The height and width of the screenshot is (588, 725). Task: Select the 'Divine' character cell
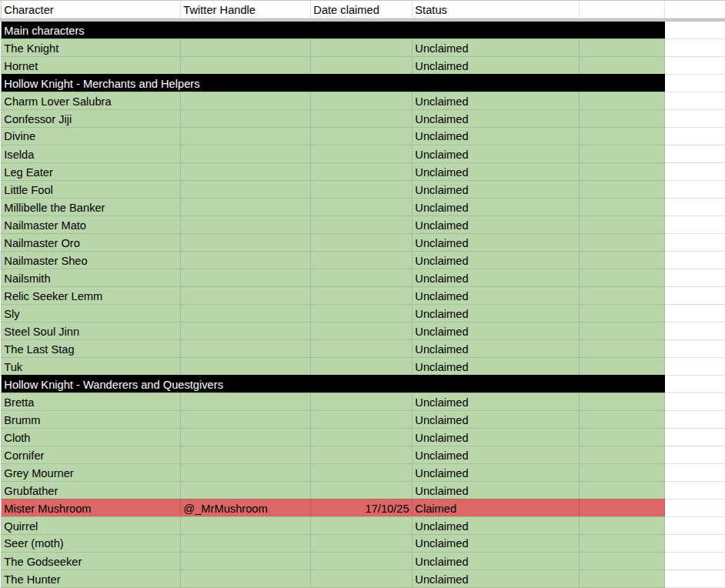pyautogui.click(x=91, y=136)
